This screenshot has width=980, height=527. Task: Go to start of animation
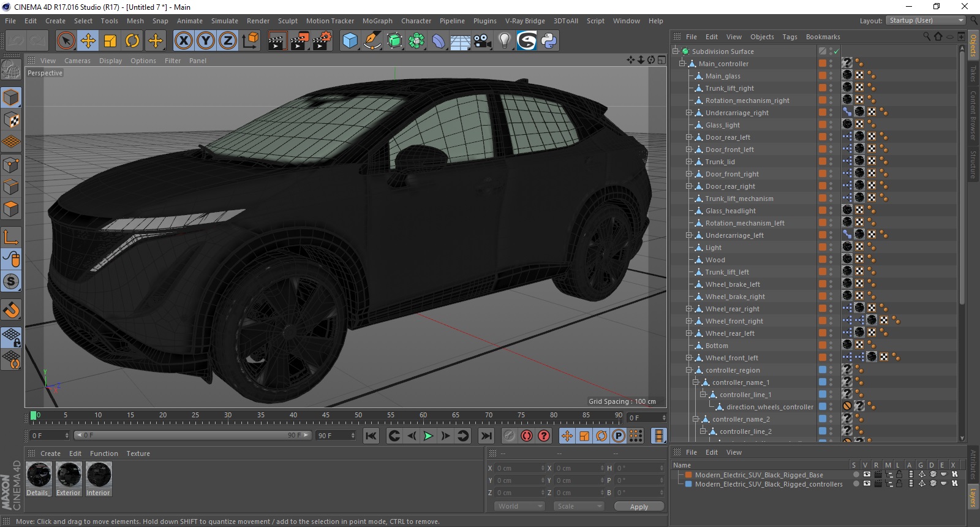371,436
